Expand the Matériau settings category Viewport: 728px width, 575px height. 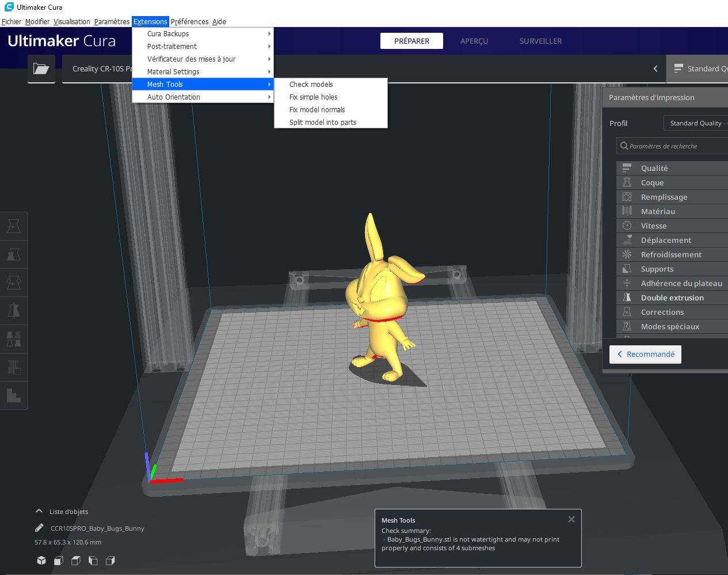point(672,211)
